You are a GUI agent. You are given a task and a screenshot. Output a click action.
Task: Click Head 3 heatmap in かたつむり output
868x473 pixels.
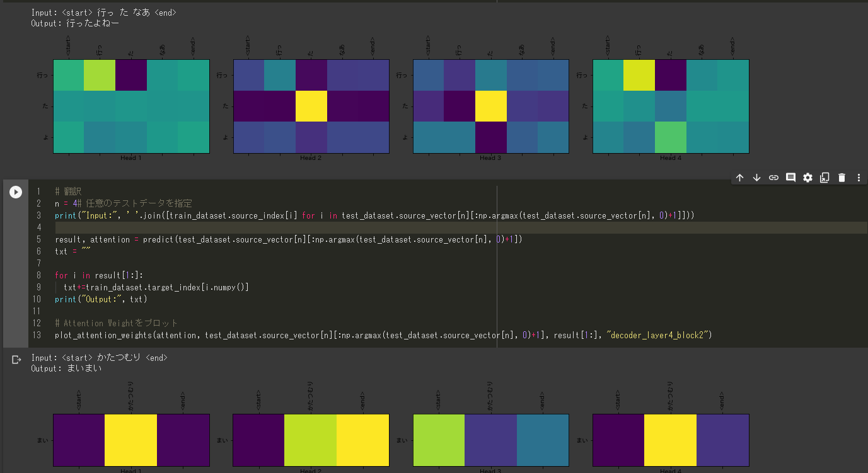coord(490,440)
